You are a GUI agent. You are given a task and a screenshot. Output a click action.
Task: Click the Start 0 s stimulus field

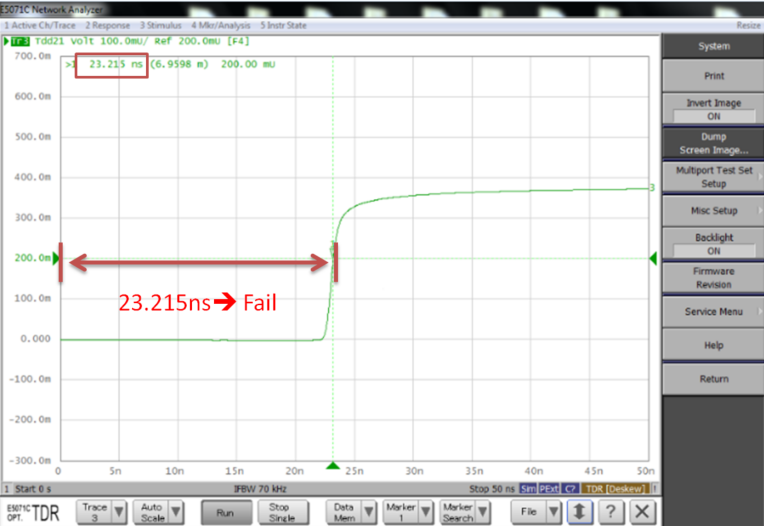coord(33,488)
